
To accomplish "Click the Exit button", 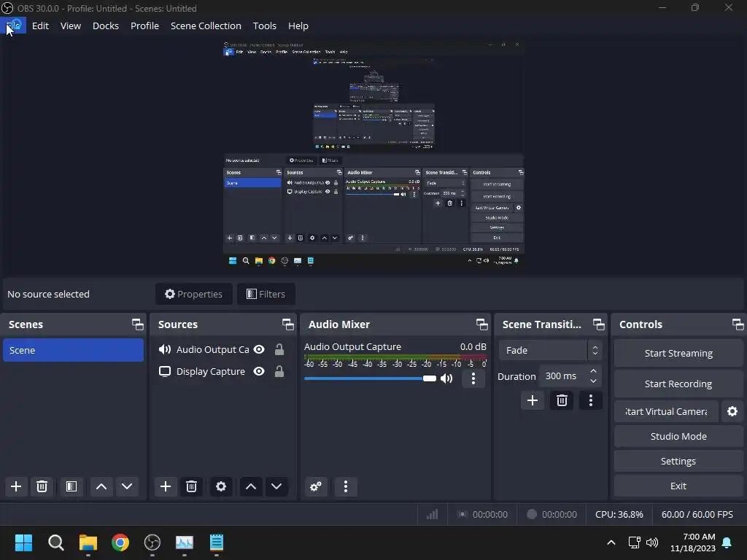I will point(678,486).
